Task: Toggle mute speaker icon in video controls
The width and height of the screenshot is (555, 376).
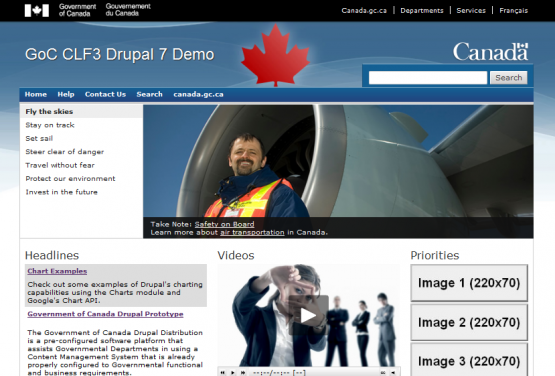Action: (393, 372)
